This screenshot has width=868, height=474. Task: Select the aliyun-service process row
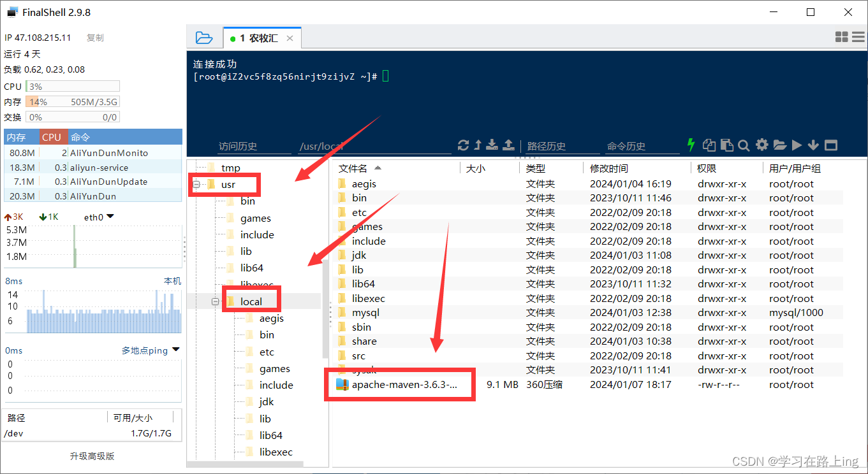(x=93, y=168)
